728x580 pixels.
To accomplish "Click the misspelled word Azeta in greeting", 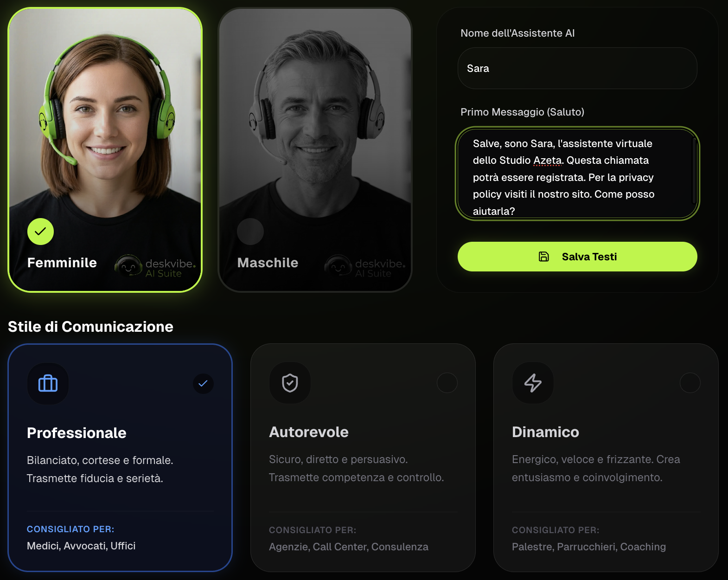I will tap(548, 161).
